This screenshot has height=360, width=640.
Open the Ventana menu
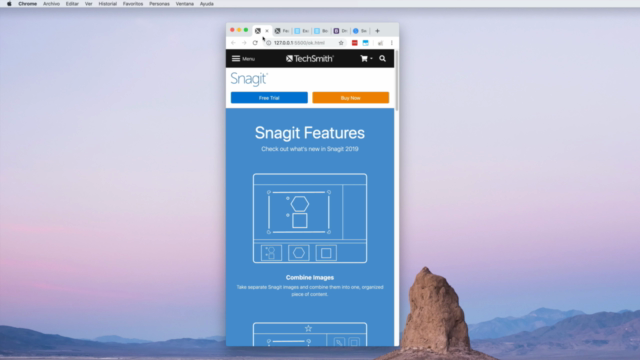(x=184, y=4)
